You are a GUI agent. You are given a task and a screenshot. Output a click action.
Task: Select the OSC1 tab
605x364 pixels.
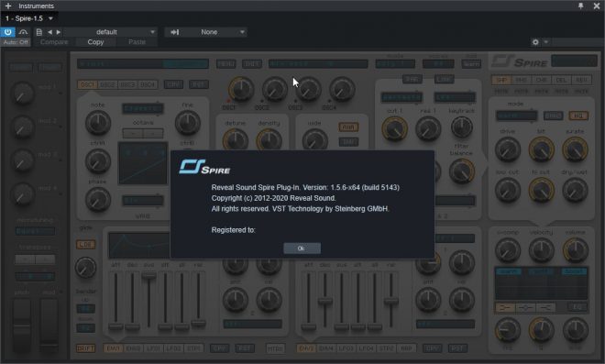87,84
